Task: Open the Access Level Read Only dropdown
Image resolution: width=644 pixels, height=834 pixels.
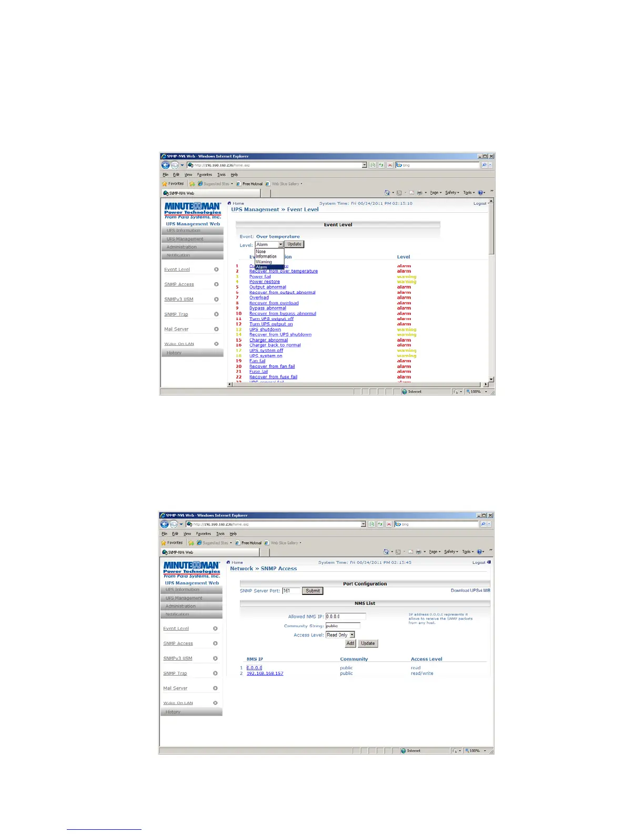Action: click(340, 635)
